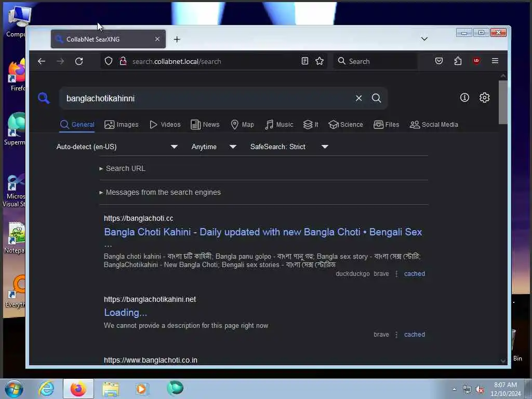Focus the Firefox toolbar Search box

coord(375,61)
